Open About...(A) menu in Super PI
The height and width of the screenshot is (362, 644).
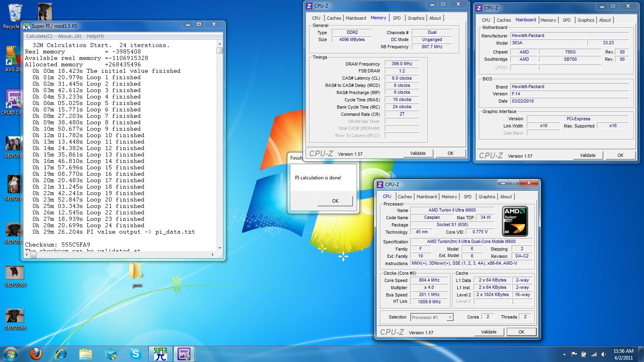[x=69, y=36]
